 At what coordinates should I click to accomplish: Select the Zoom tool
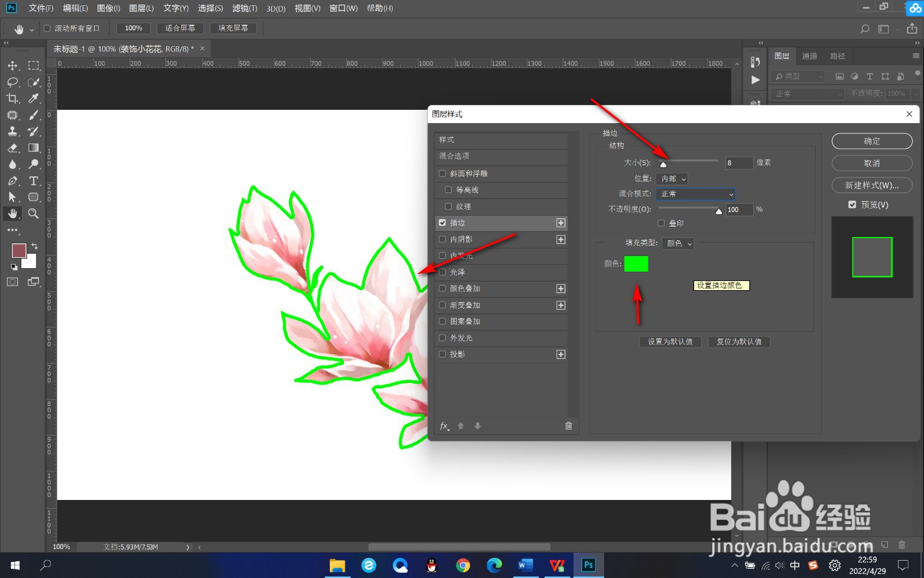[33, 213]
